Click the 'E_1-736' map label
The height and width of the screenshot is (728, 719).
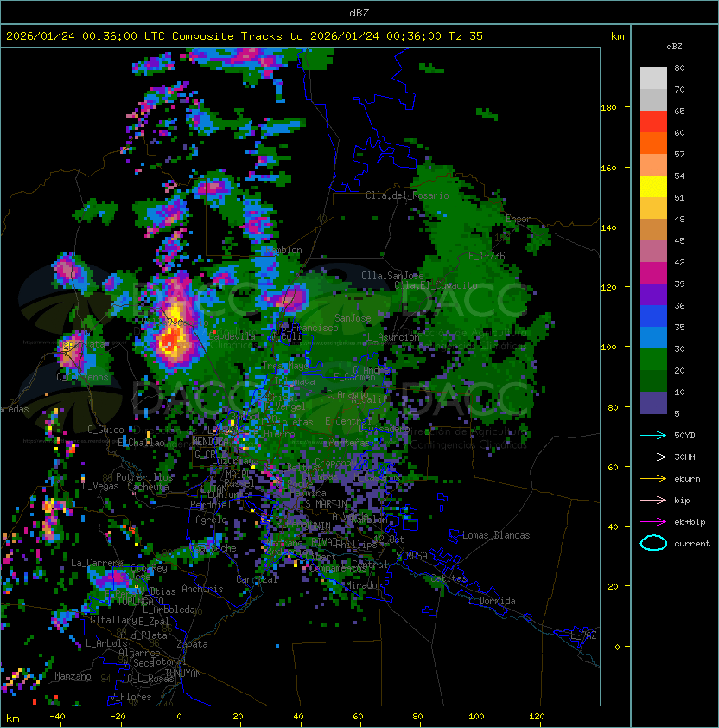(x=486, y=256)
